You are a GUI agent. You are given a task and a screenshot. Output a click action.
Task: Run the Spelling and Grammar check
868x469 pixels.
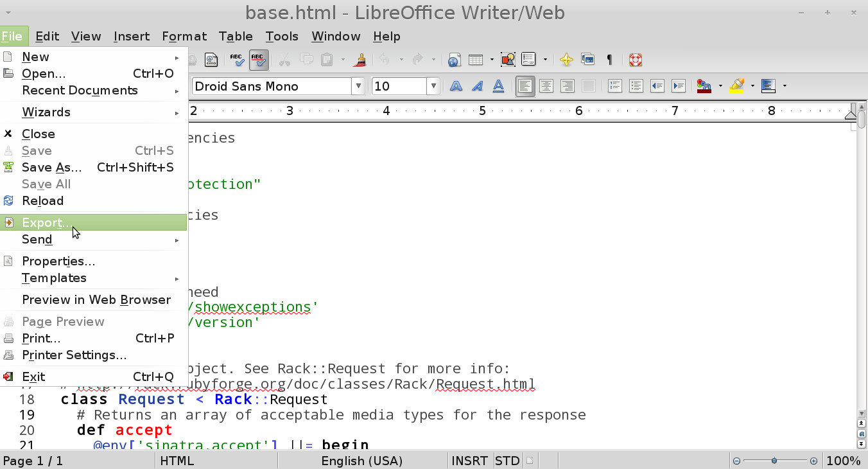coord(238,60)
